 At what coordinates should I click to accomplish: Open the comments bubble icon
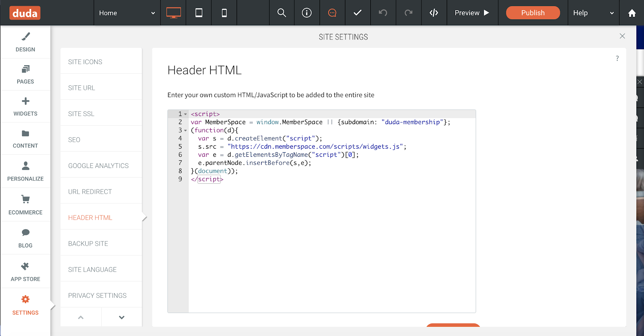(332, 13)
